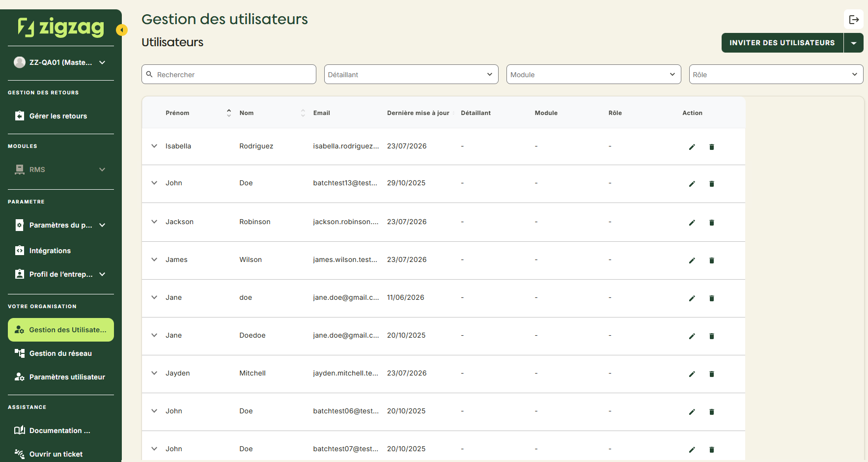Open Intégrations in the sidebar
The image size is (868, 462).
pos(60,251)
